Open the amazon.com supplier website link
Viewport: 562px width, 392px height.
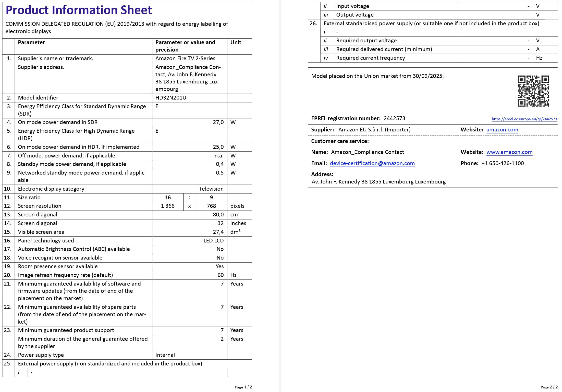pos(502,130)
